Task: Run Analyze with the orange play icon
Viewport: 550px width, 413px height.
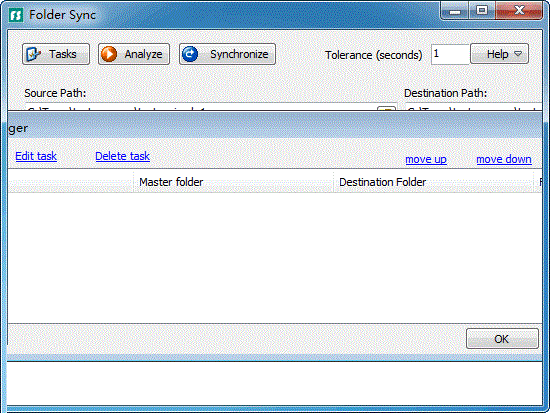Action: (134, 54)
